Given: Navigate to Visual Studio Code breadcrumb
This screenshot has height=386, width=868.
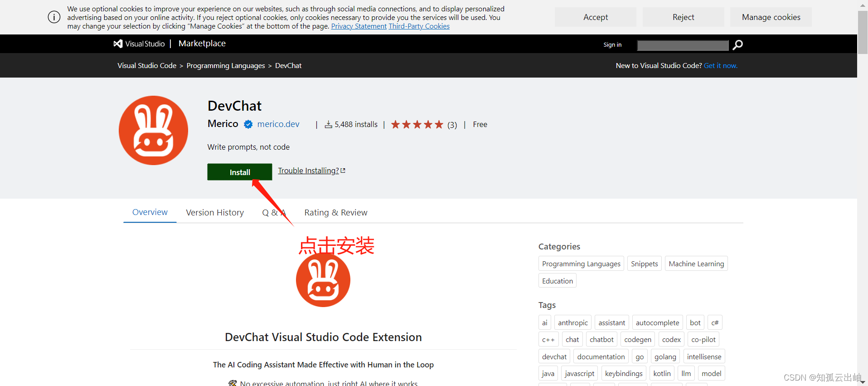Looking at the screenshot, I should [x=147, y=66].
